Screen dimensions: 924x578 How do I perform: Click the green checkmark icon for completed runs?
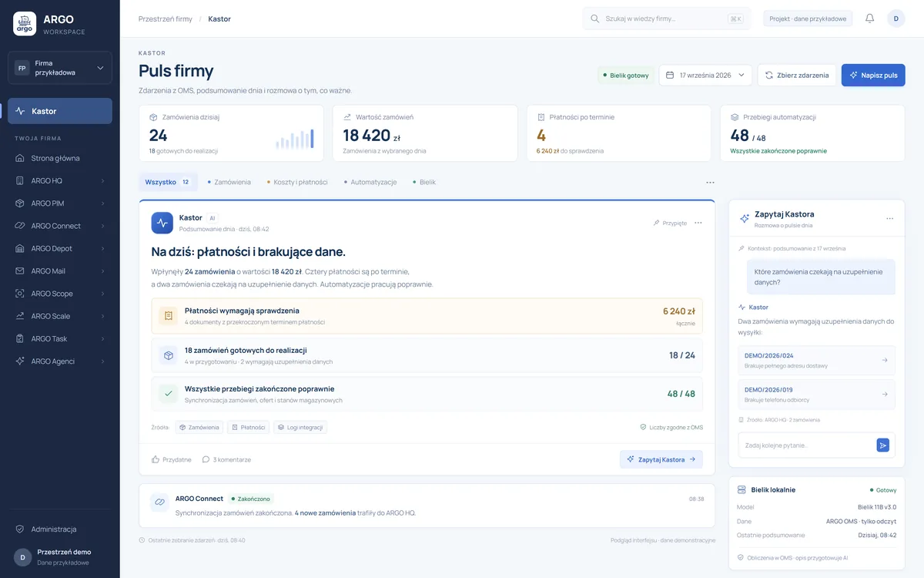click(x=169, y=394)
